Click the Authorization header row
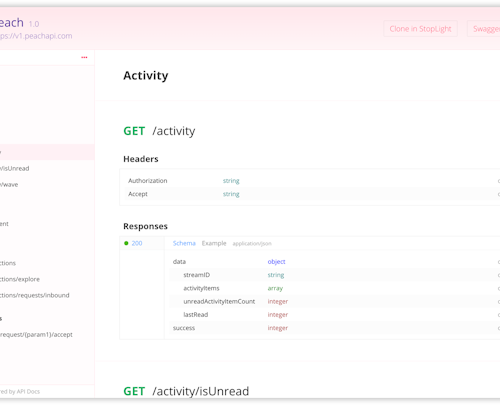The width and height of the screenshot is (500, 405). pyautogui.click(x=310, y=181)
